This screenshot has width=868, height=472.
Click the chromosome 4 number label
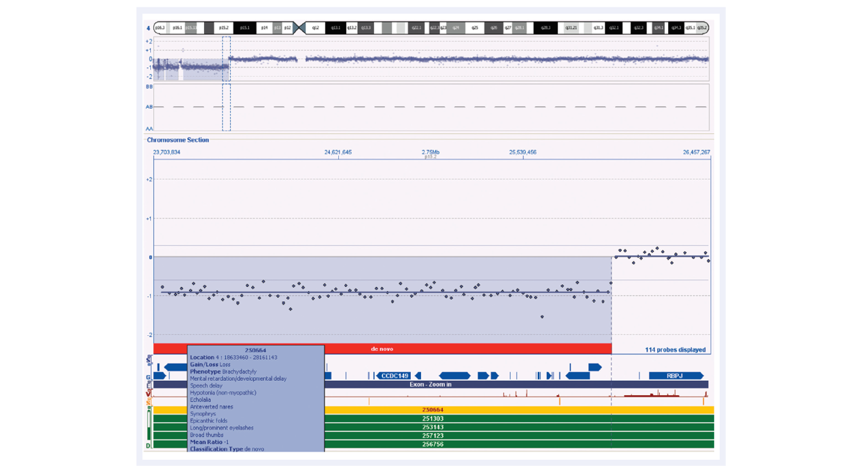[x=148, y=29]
